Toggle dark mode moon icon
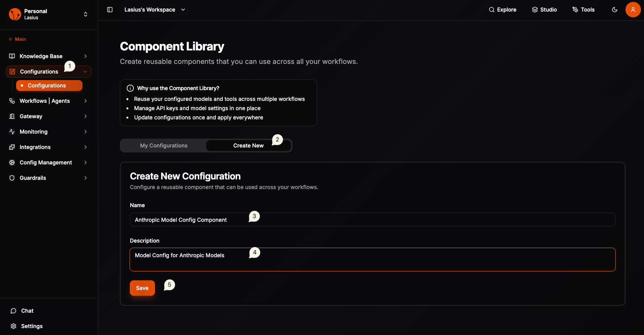This screenshot has width=644, height=335. pyautogui.click(x=615, y=10)
